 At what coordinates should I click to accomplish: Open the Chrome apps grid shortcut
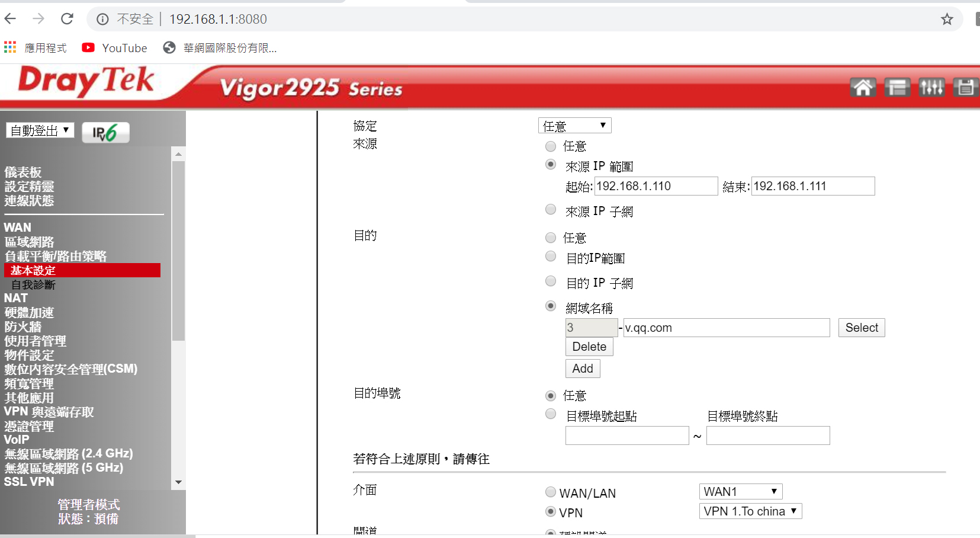tap(10, 47)
